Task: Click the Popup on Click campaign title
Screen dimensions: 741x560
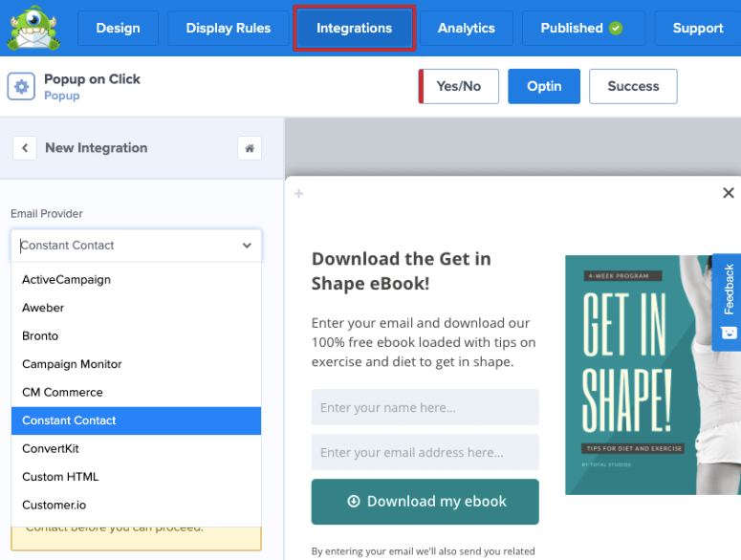Action: pyautogui.click(x=92, y=79)
